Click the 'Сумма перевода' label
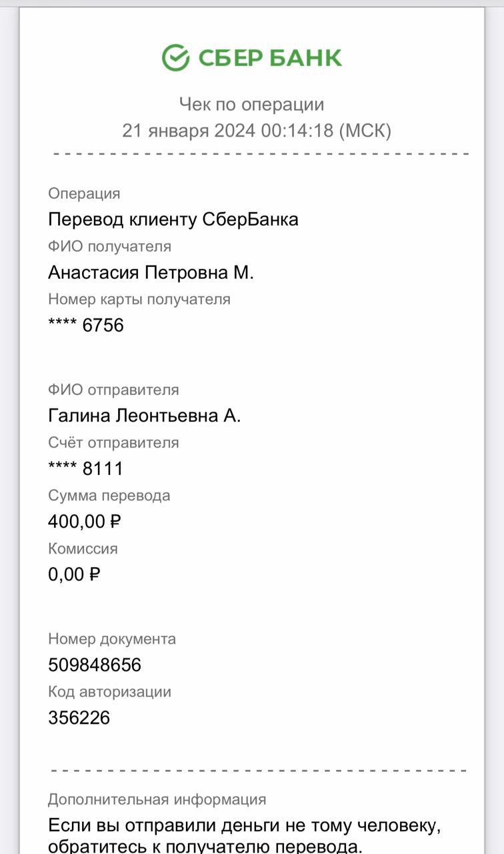The height and width of the screenshot is (854, 504). click(x=109, y=495)
